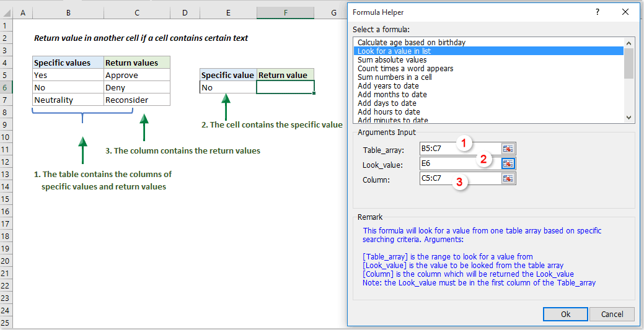
Task: Click cell containing 'Approve'
Action: click(x=137, y=75)
